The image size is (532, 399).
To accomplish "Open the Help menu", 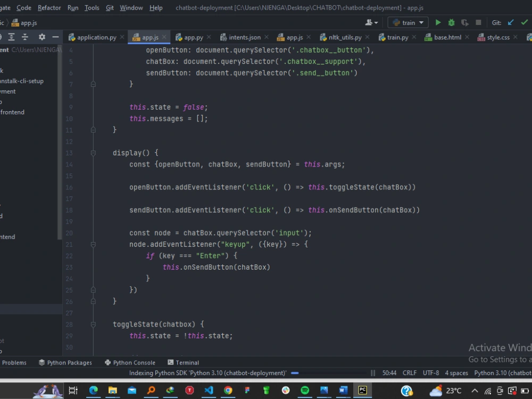I will (156, 7).
